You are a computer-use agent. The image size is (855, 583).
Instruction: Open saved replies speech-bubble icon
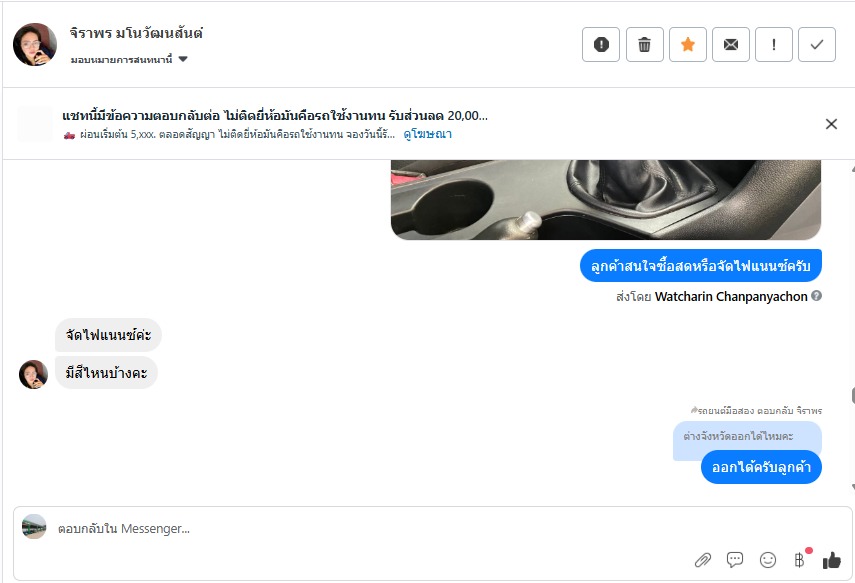(x=735, y=560)
